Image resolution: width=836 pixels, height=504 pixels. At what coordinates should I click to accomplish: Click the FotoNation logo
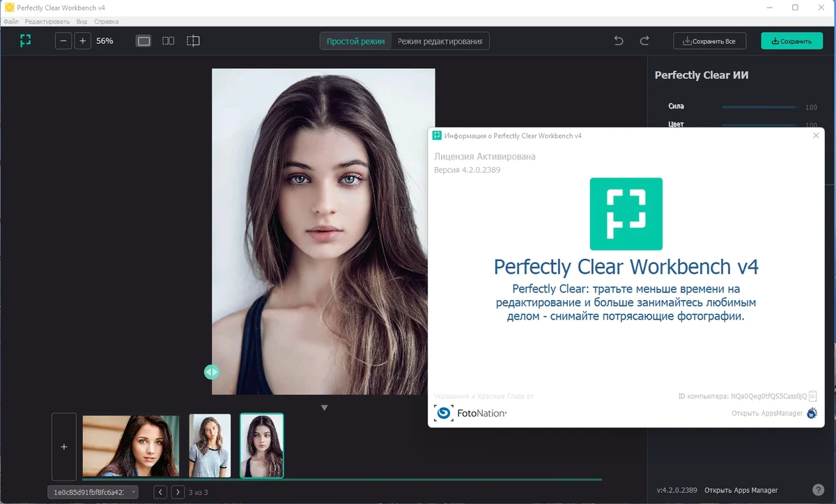coord(470,414)
